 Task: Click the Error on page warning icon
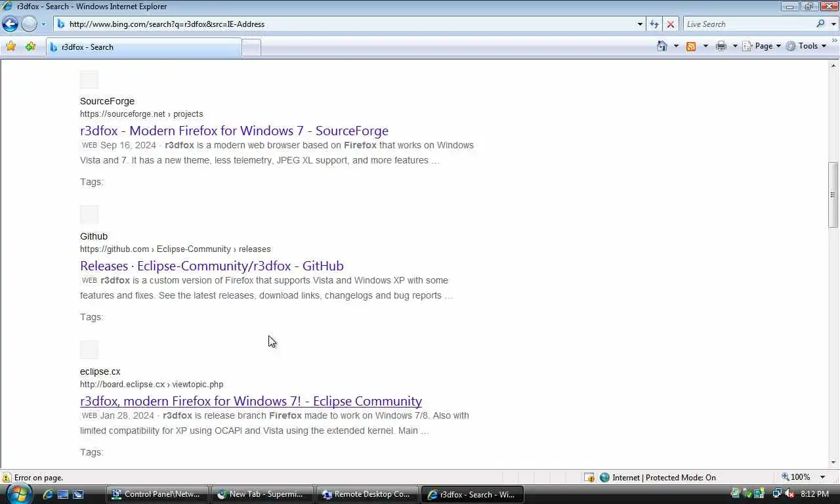point(7,478)
